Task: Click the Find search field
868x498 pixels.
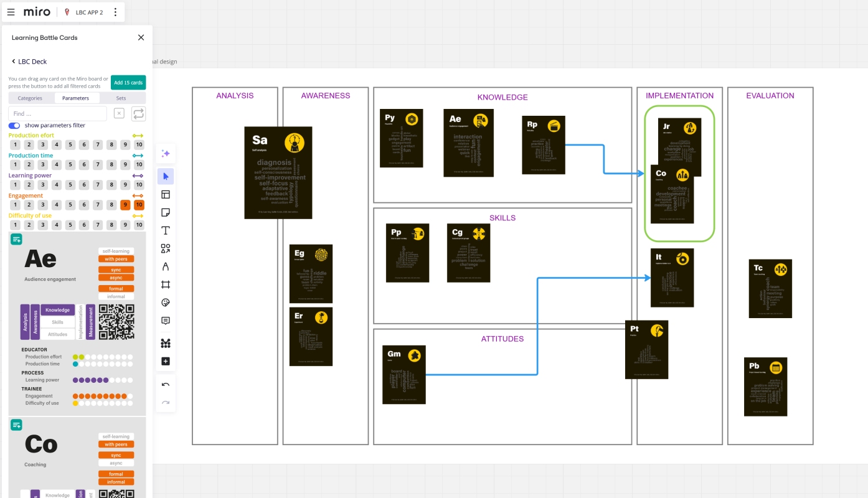Action: click(x=57, y=113)
